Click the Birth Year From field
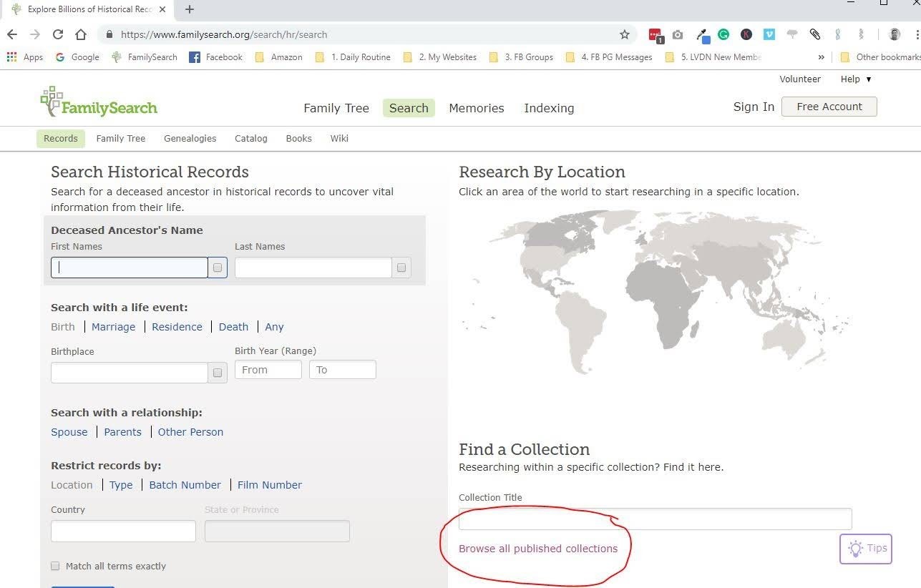The image size is (921, 588). (268, 370)
